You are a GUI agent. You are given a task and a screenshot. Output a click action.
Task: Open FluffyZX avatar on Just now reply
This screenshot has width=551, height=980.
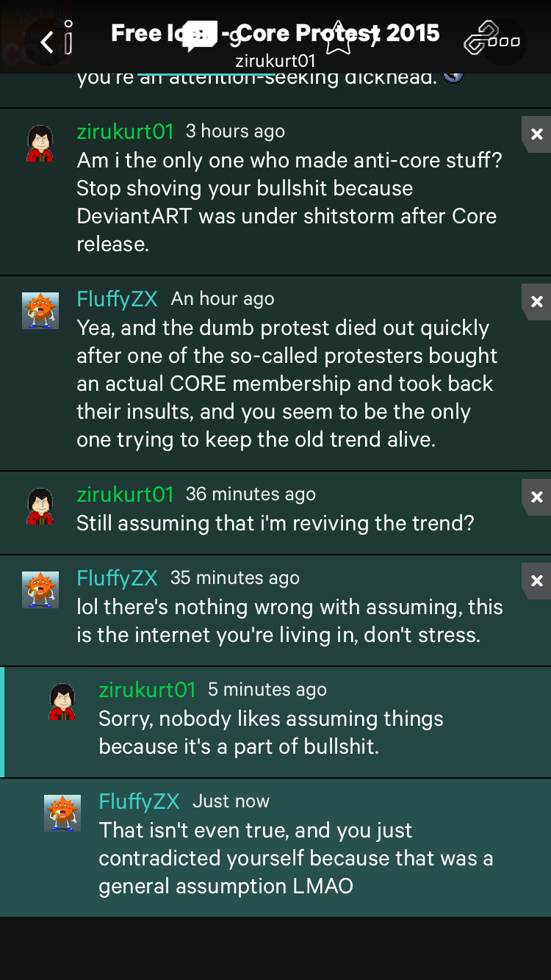62,813
